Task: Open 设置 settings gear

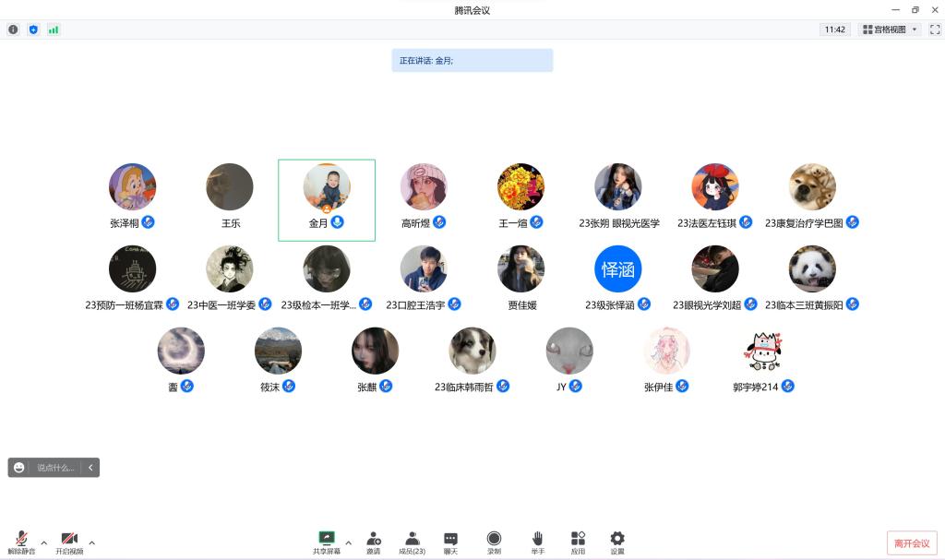Action: (617, 542)
